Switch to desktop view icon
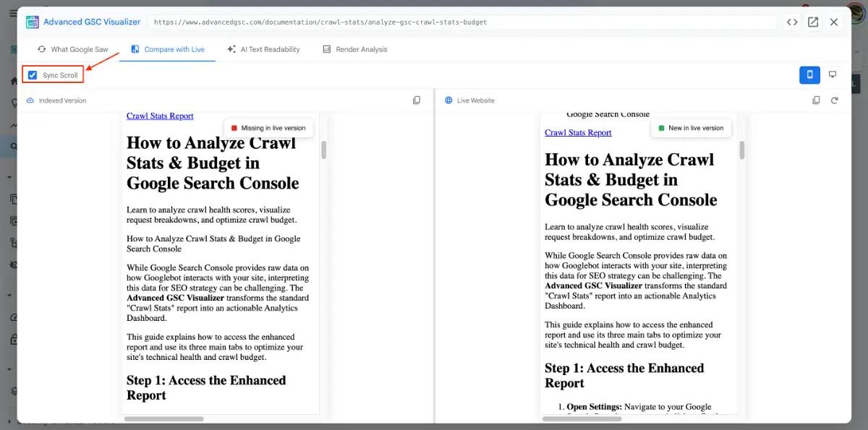The height and width of the screenshot is (430, 868). 833,74
